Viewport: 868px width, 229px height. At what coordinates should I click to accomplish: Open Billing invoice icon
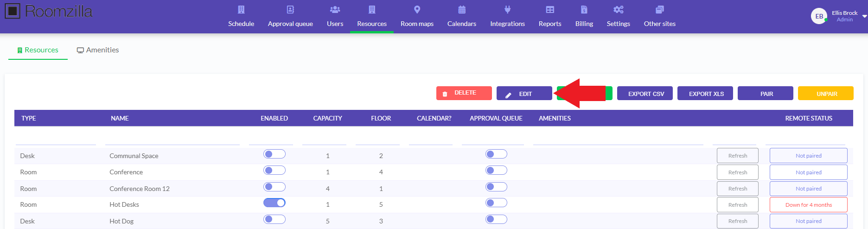coord(584,10)
